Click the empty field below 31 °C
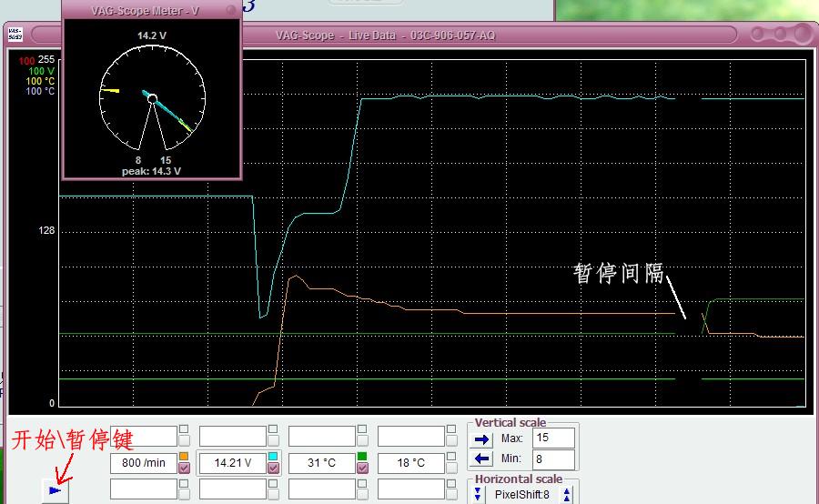The image size is (819, 504). [322, 489]
